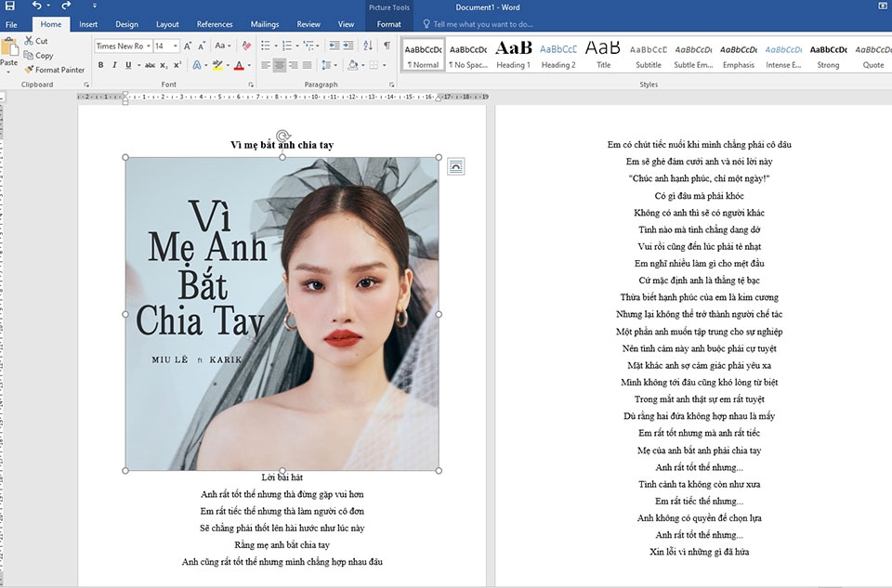This screenshot has width=892, height=588.
Task: Apply the Normal style
Action: point(424,55)
